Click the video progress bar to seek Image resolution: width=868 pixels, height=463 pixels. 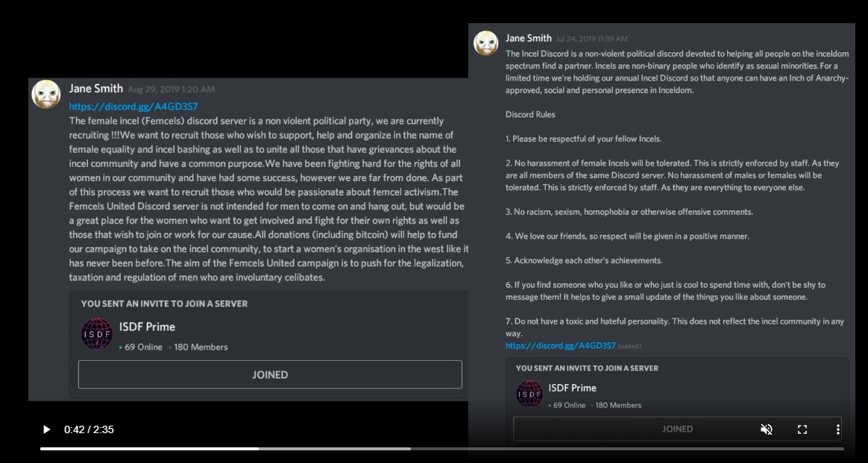441,449
